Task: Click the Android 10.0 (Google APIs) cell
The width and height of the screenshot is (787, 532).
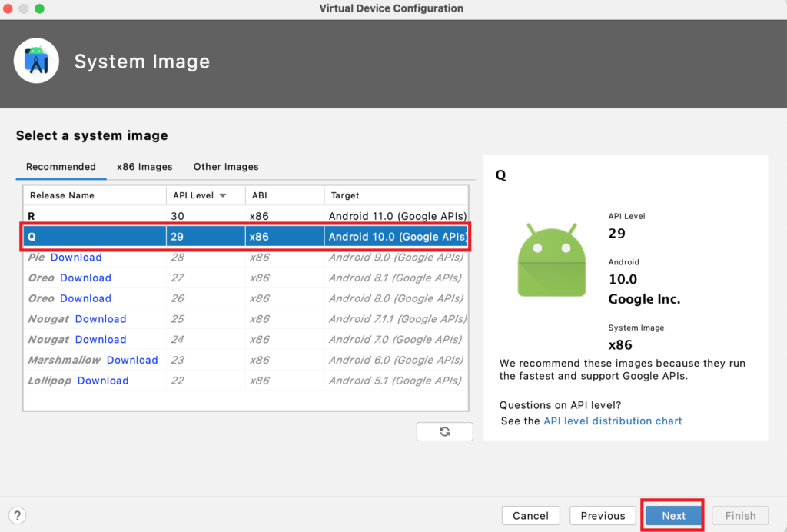Action: click(x=397, y=236)
